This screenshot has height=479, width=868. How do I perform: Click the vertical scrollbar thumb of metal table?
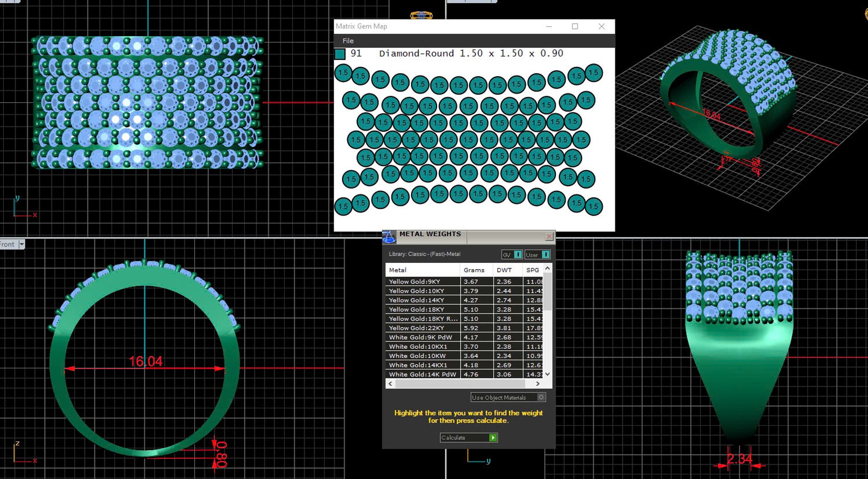click(x=547, y=292)
